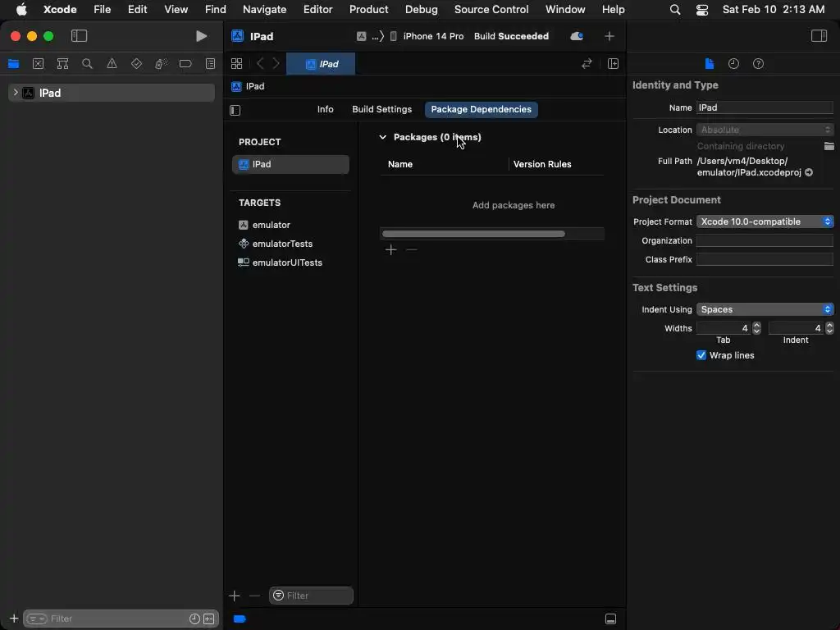
Task: Adjust the Tab width stepper
Action: 756,328
